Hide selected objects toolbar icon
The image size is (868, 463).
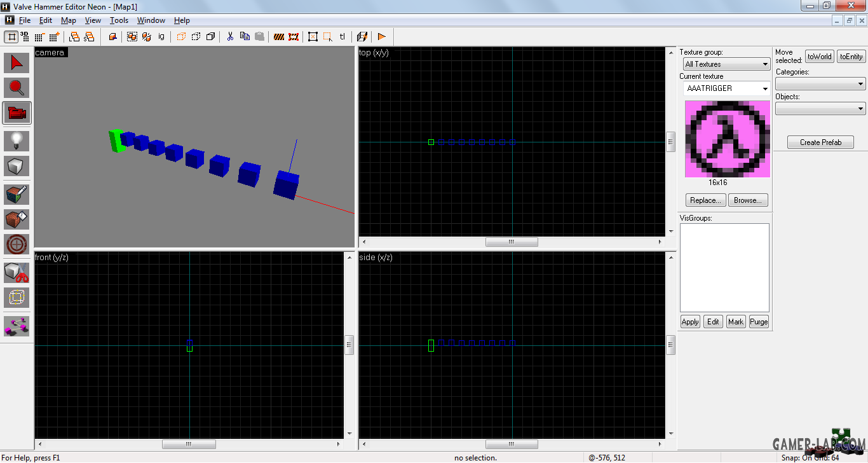tap(182, 37)
